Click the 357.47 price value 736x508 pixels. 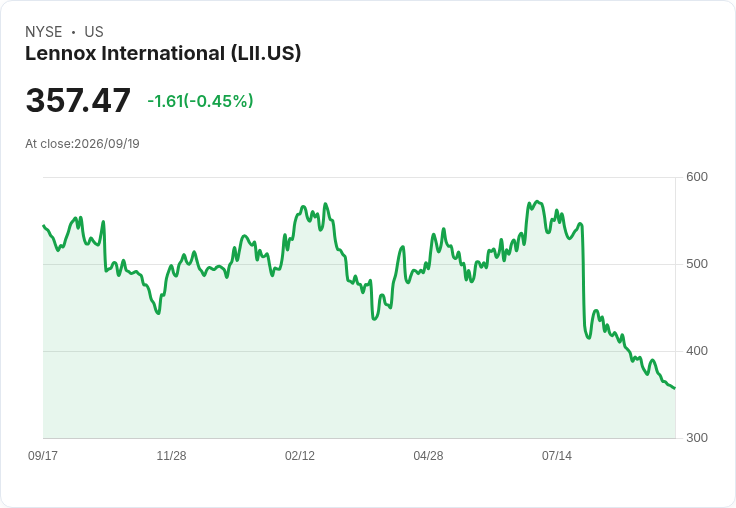tap(78, 100)
